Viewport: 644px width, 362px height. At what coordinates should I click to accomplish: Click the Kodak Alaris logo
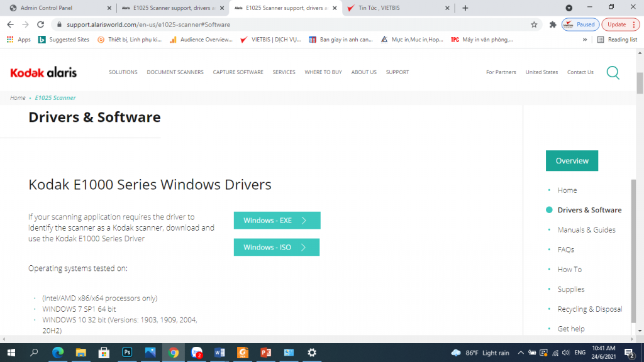coord(43,72)
